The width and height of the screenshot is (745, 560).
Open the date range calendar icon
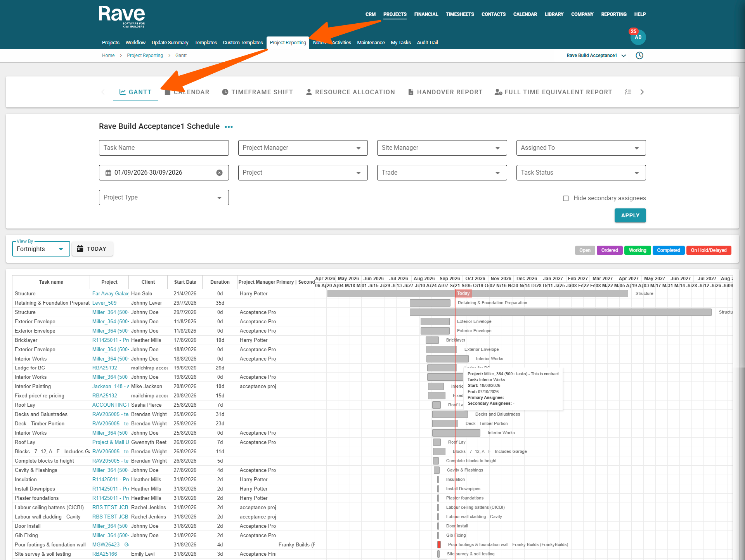click(x=108, y=173)
